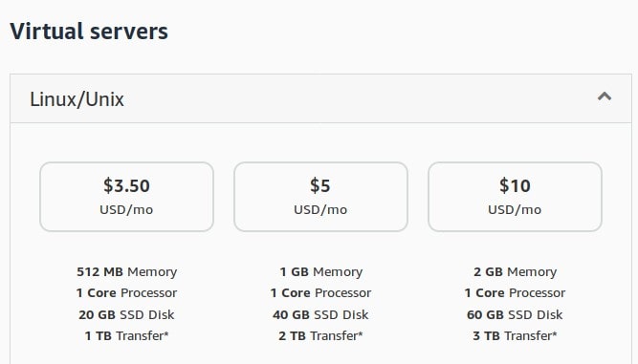Click the USD/mo label under $3.50
The width and height of the screenshot is (638, 364).
pos(126,209)
